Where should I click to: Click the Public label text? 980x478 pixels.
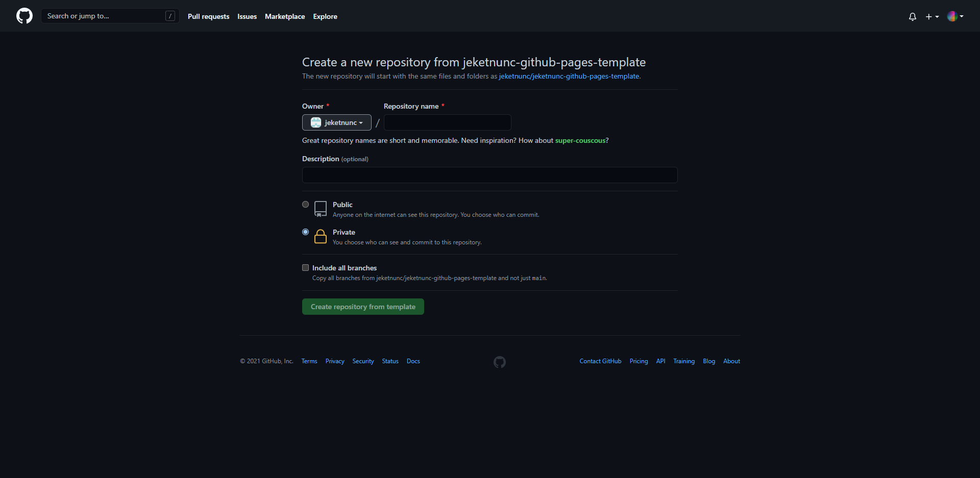(x=342, y=205)
